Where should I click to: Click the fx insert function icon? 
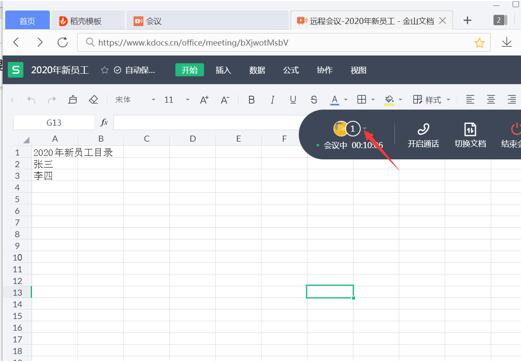click(104, 123)
